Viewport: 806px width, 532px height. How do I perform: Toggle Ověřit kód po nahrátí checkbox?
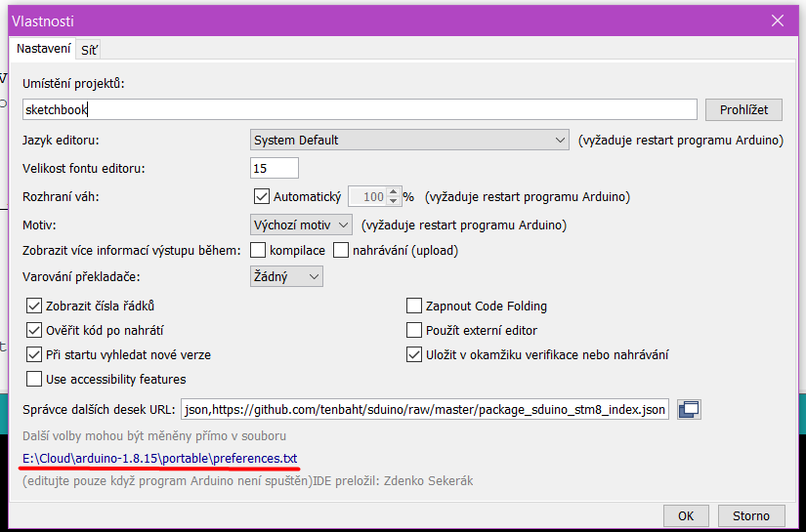(x=34, y=330)
